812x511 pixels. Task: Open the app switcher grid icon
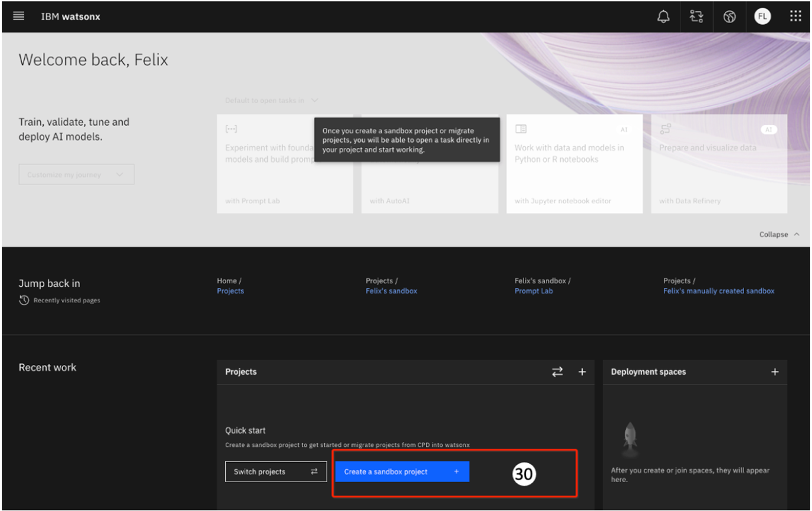coord(795,17)
